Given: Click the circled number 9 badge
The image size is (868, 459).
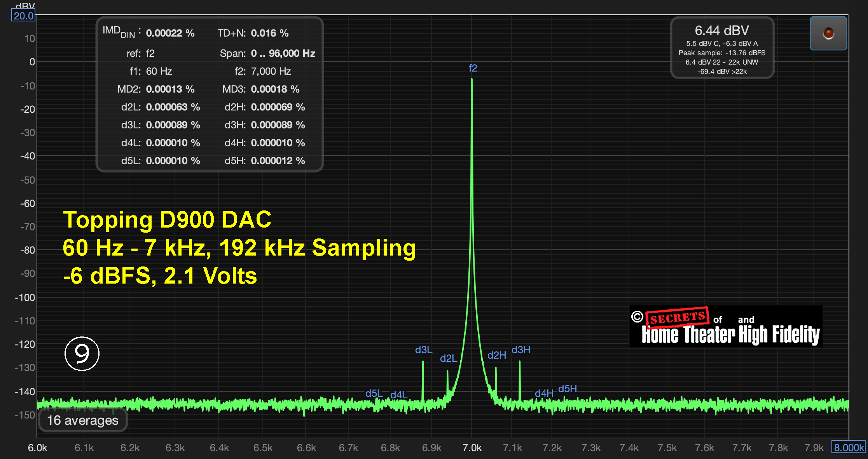Looking at the screenshot, I should pos(82,354).
